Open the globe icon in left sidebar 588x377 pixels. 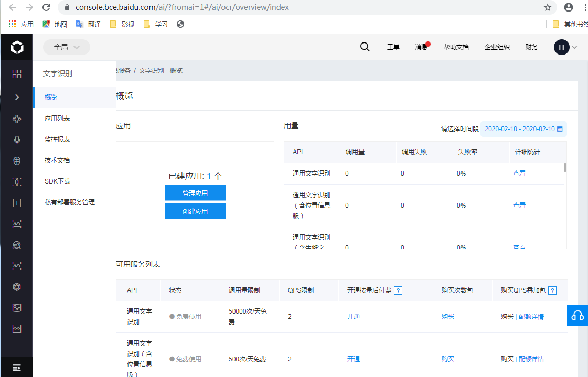click(x=17, y=161)
